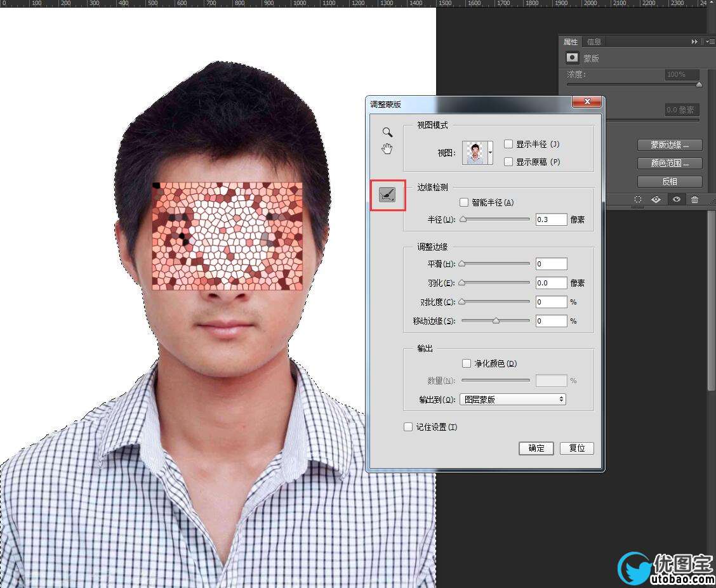Screen dimensions: 716x588
Task: Click the 确定 button
Action: 536,448
